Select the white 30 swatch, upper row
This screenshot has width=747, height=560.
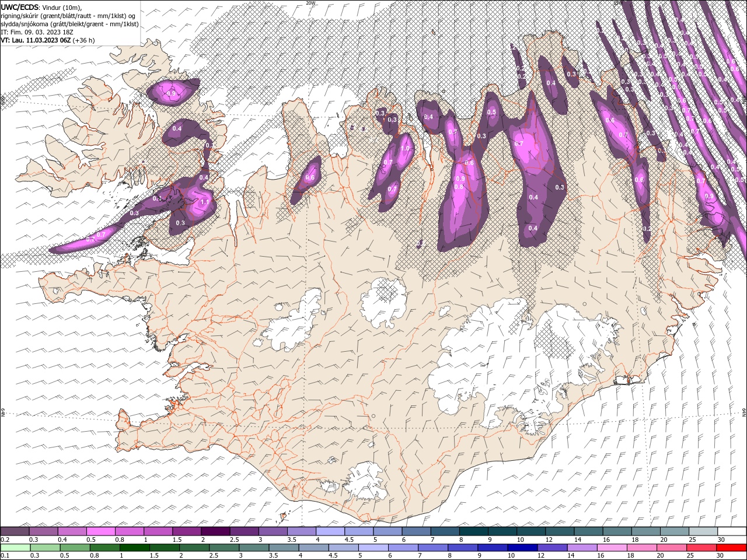point(732,531)
